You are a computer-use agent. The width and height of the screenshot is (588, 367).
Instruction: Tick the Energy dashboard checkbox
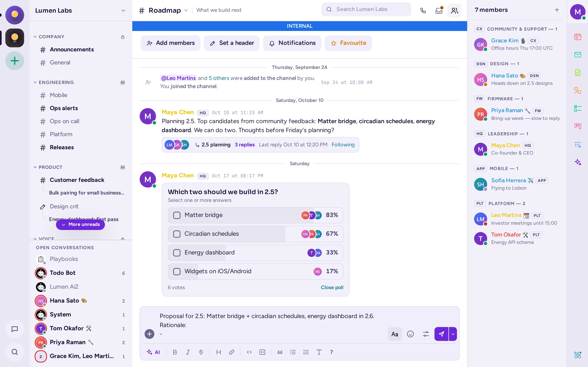177,253
